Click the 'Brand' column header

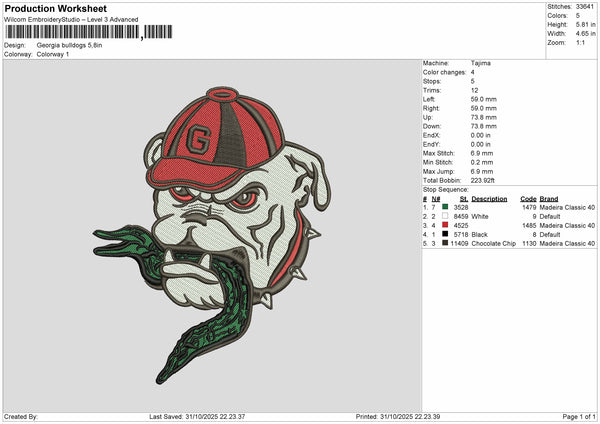pos(549,199)
